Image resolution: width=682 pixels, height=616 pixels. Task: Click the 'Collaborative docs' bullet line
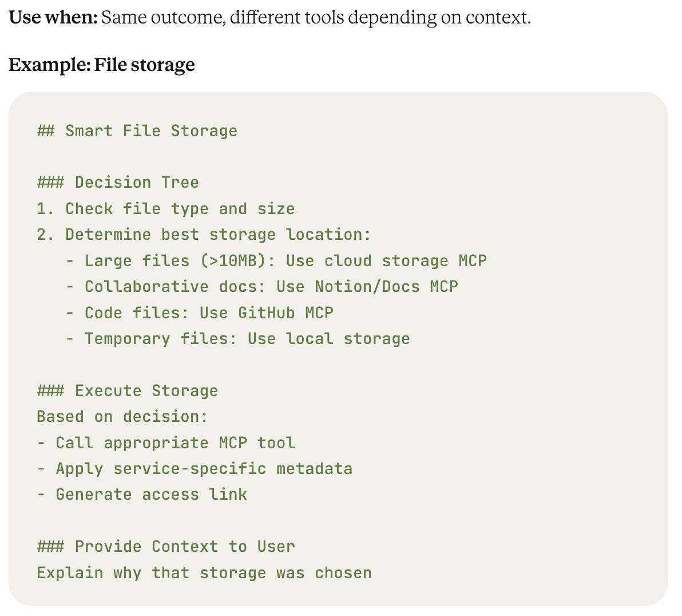click(262, 286)
